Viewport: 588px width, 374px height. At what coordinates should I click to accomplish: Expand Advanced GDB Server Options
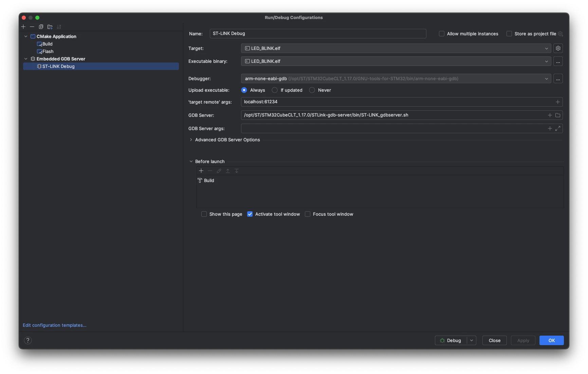(x=191, y=140)
